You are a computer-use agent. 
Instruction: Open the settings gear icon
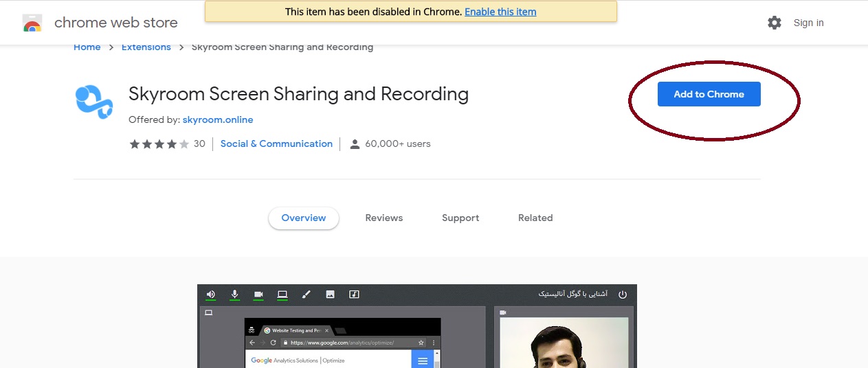775,23
